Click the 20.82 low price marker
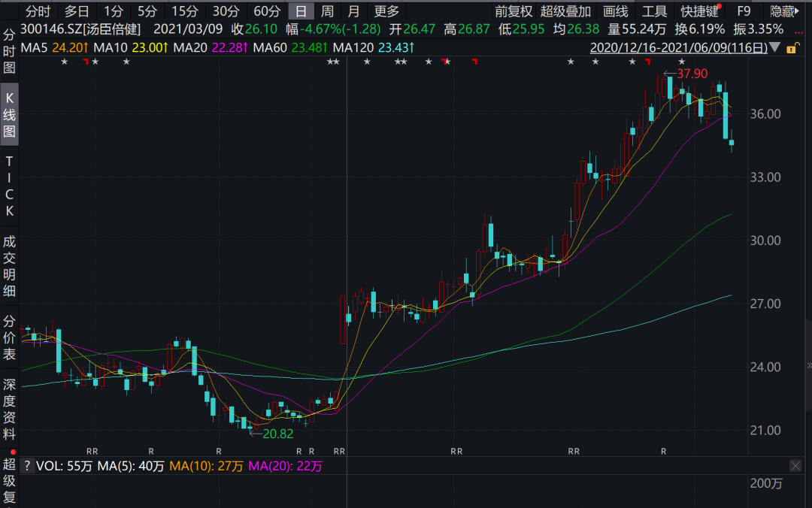The image size is (812, 508). click(275, 434)
